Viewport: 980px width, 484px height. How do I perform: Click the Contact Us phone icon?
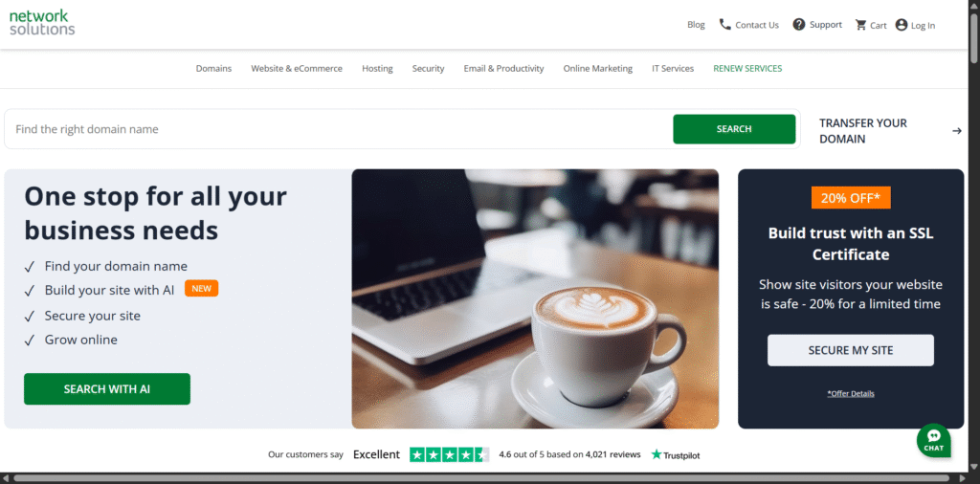725,24
